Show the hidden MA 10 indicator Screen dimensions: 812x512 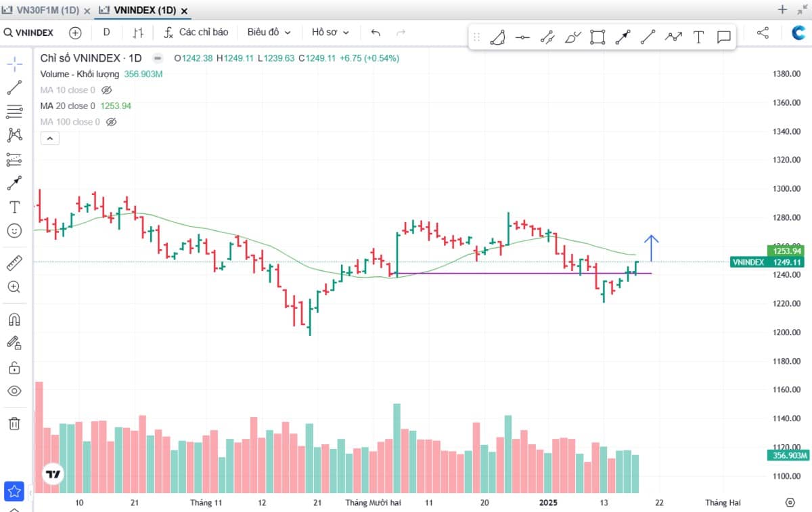tap(106, 90)
